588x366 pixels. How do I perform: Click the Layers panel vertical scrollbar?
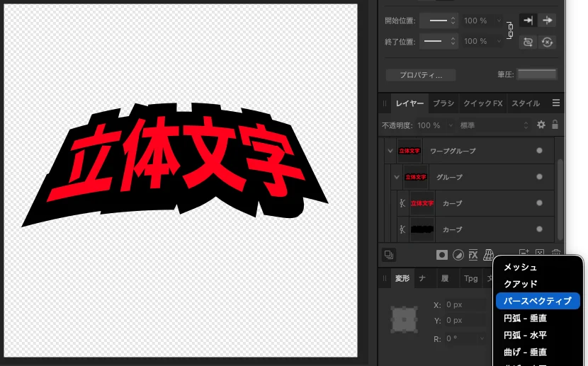[x=560, y=200]
